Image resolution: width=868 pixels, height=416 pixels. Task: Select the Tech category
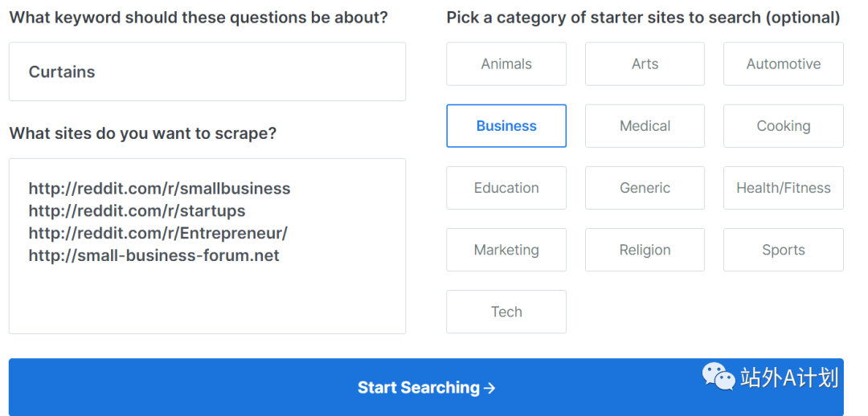506,312
